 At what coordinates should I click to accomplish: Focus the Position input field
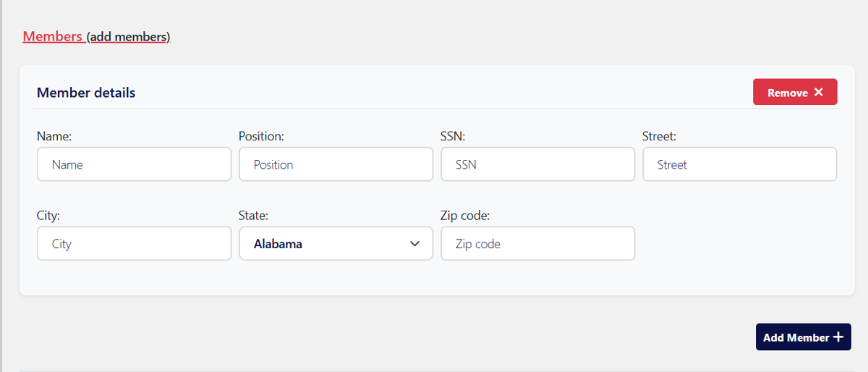336,165
